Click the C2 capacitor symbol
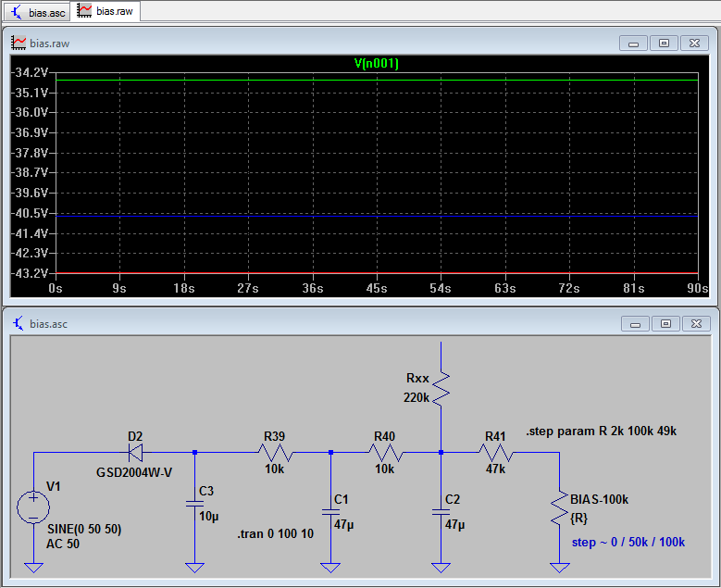Screen dimensions: 721x588 (441, 511)
